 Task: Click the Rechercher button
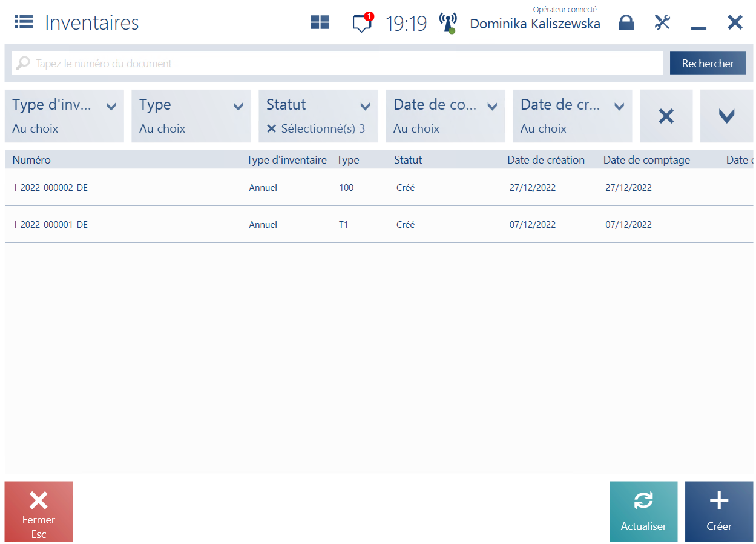tap(708, 63)
